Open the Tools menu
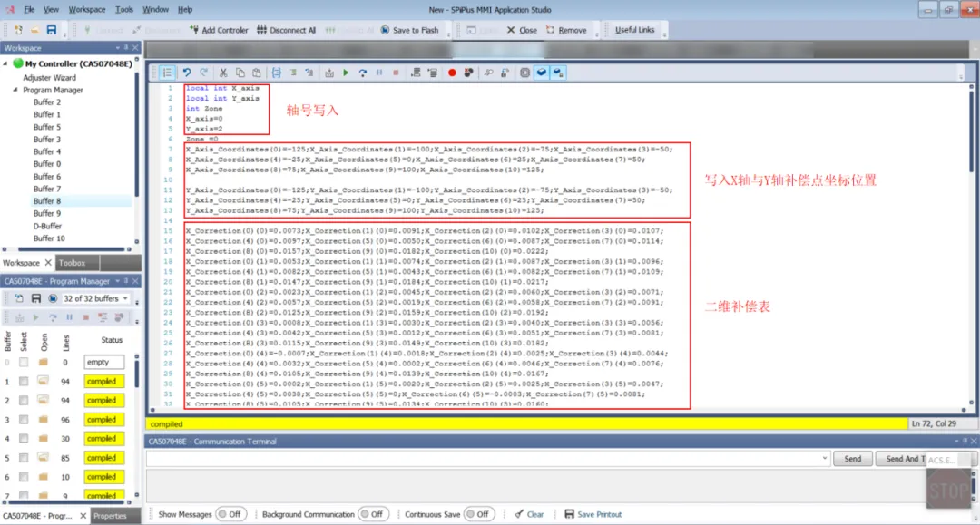980x525 pixels. coord(123,9)
